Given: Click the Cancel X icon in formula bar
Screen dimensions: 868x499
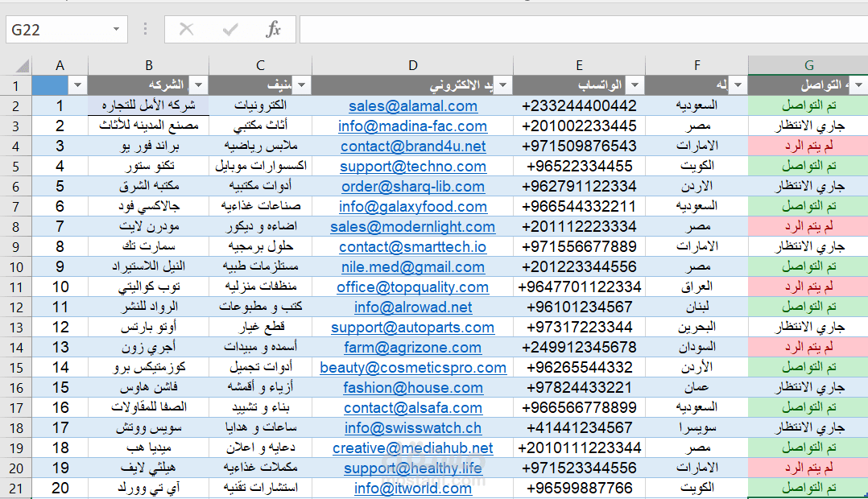Looking at the screenshot, I should (x=187, y=29).
